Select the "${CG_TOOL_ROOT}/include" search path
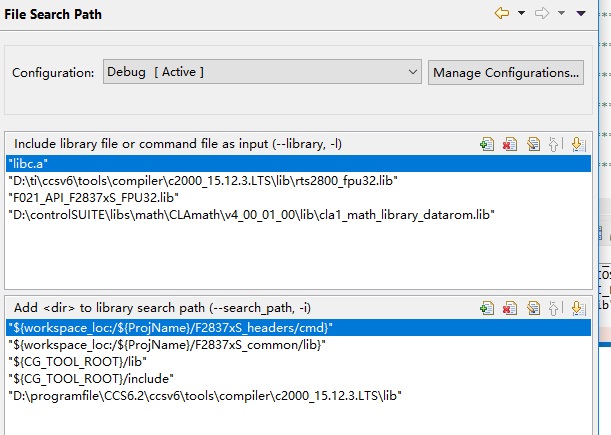 [90, 378]
